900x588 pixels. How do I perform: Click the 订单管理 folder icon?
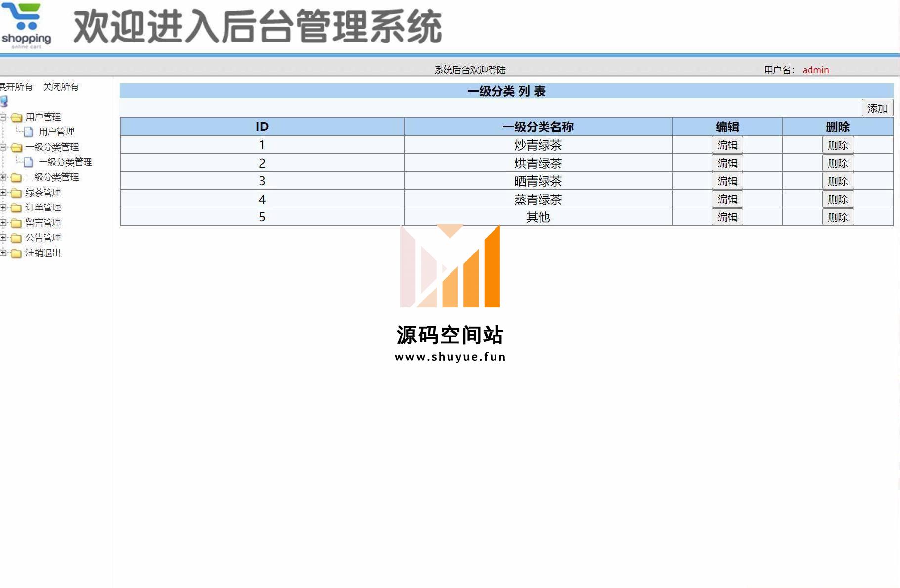click(16, 208)
